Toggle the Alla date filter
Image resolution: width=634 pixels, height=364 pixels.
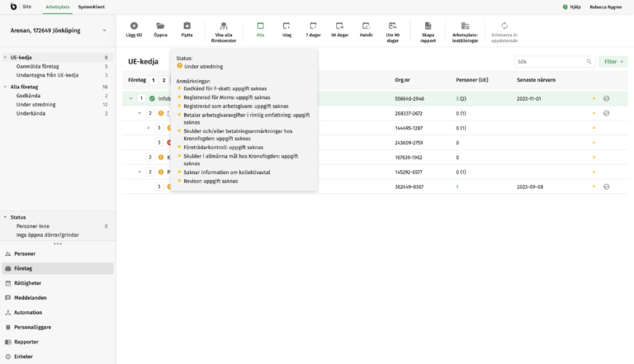click(260, 26)
